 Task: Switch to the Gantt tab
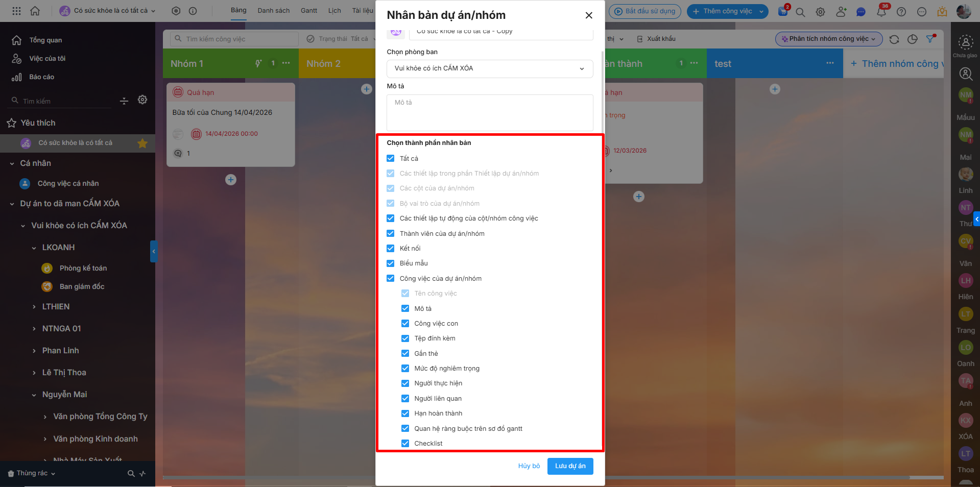(309, 11)
